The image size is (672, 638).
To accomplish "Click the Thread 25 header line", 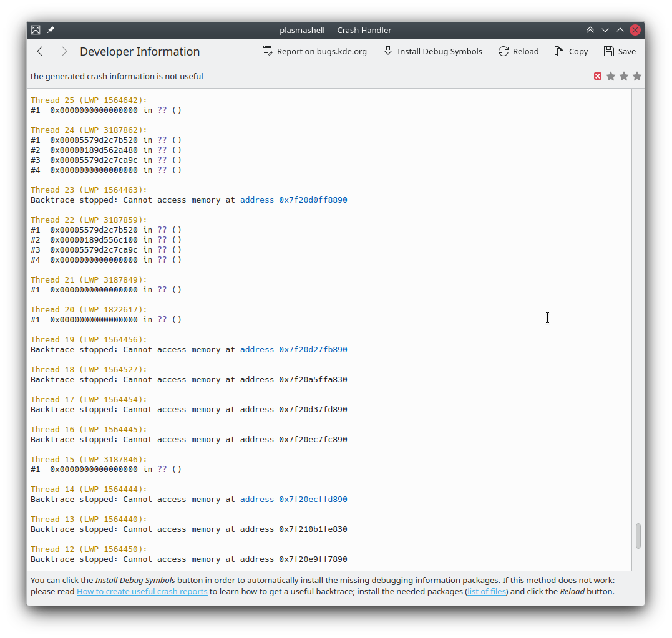I will 89,100.
